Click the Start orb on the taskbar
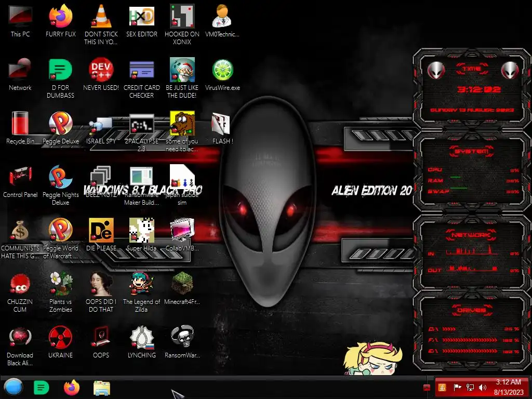532x399 pixels. 14,388
